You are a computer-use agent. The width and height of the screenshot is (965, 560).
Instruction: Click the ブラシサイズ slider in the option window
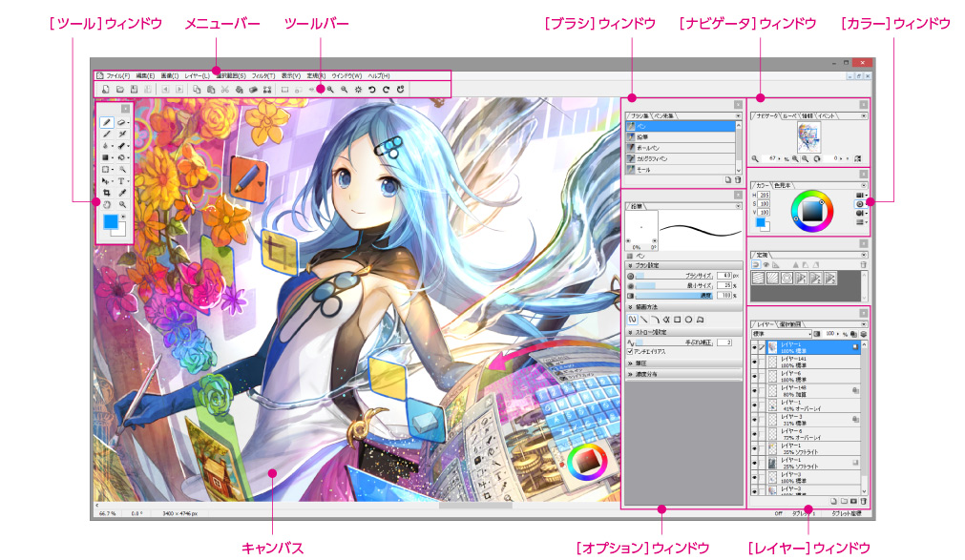pos(674,276)
